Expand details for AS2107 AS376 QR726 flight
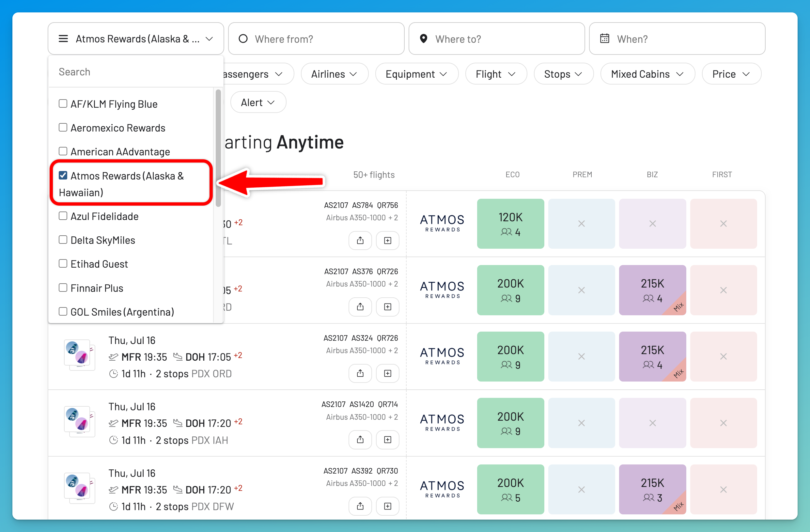Image resolution: width=810 pixels, height=532 pixels. click(388, 307)
